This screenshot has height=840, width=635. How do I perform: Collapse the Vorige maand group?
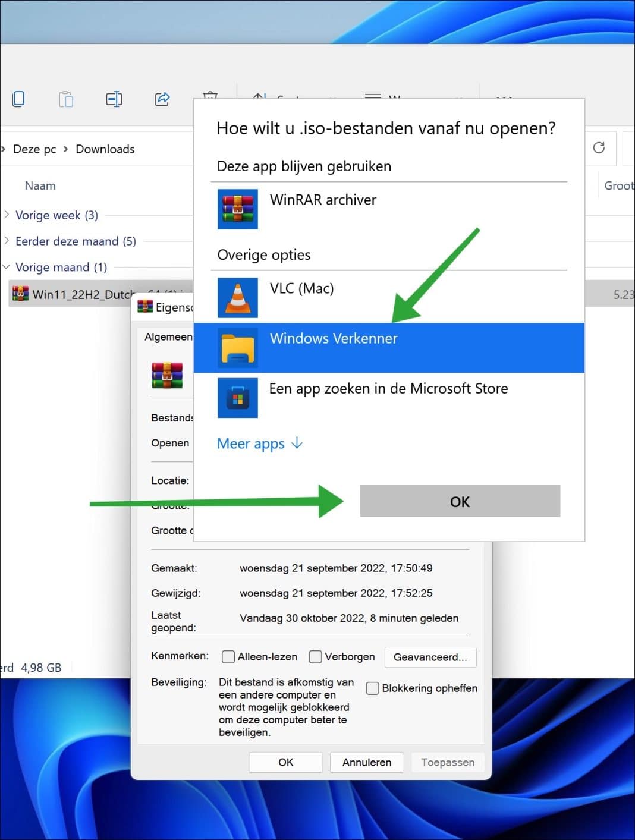click(x=7, y=267)
